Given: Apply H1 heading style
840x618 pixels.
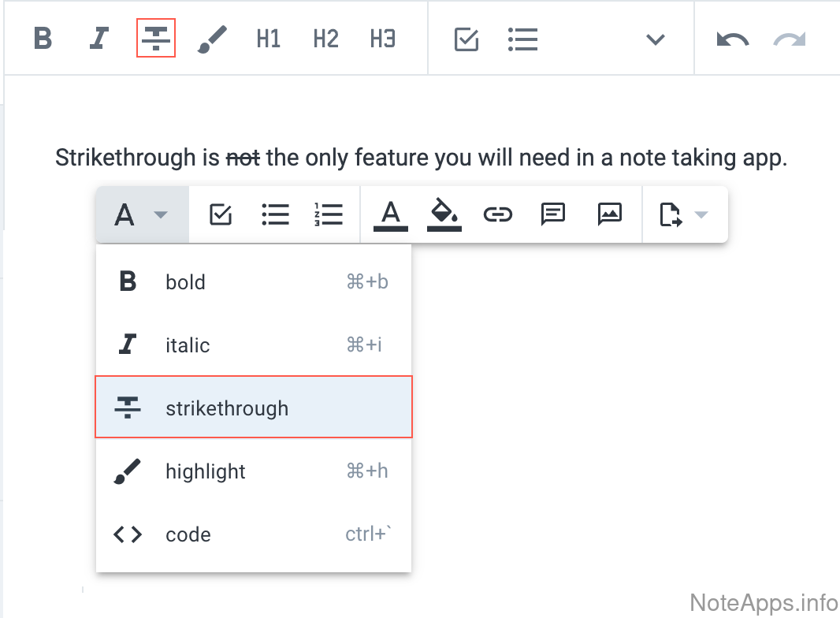Looking at the screenshot, I should [x=269, y=39].
